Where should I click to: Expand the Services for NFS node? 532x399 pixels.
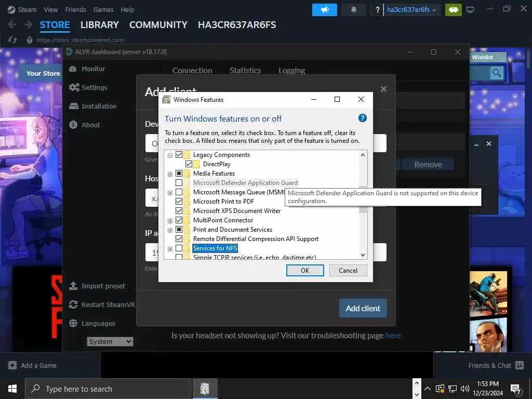170,249
